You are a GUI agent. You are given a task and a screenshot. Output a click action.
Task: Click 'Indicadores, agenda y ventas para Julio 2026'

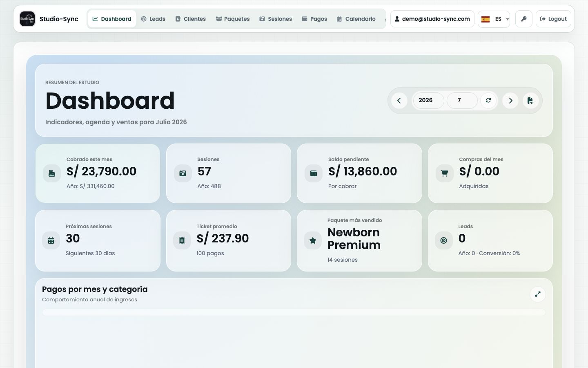click(116, 122)
